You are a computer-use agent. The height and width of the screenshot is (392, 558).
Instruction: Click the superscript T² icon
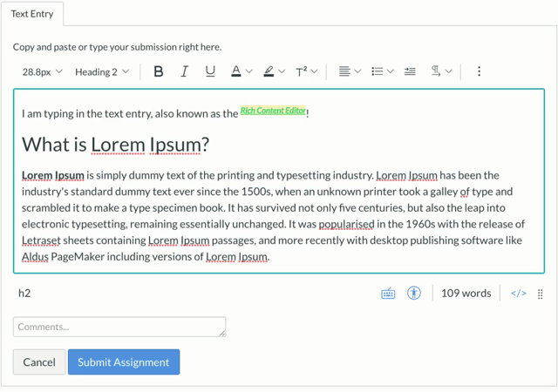tap(301, 71)
